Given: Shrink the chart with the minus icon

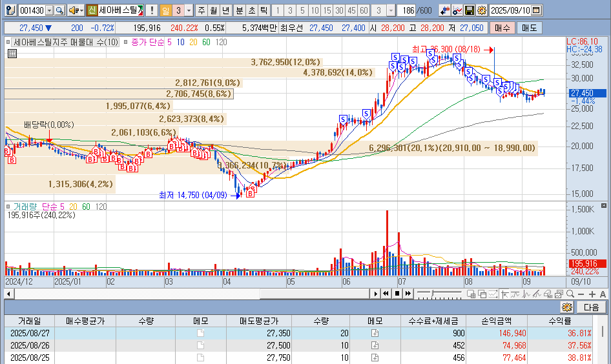Looking at the screenshot, I should [581, 294].
